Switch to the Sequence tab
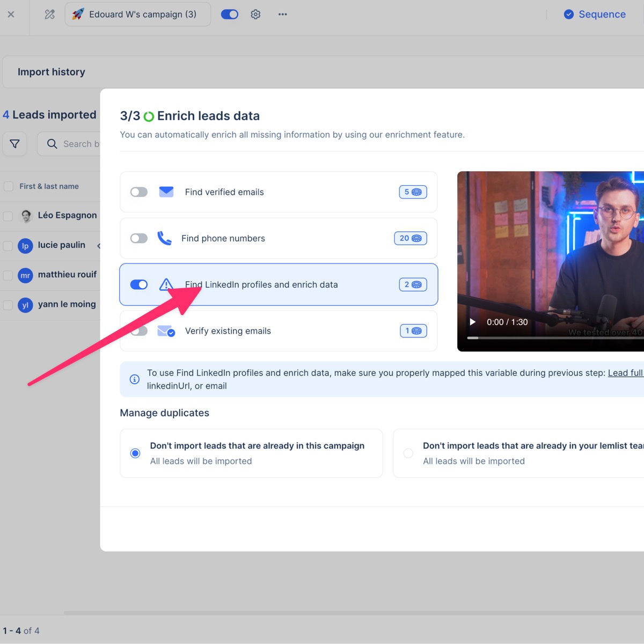Viewport: 644px width, 644px height. 595,14
